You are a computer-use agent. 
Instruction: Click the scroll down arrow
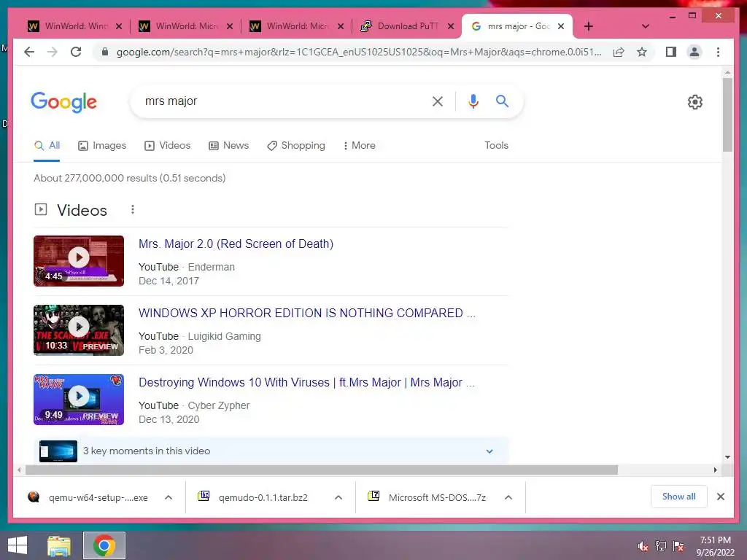tap(727, 457)
